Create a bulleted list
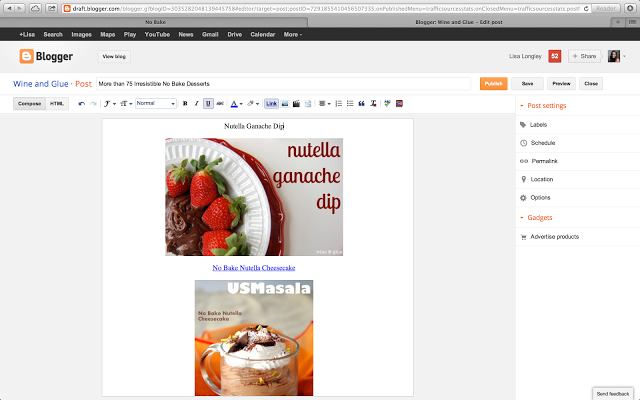This screenshot has height=400, width=640. click(350, 104)
